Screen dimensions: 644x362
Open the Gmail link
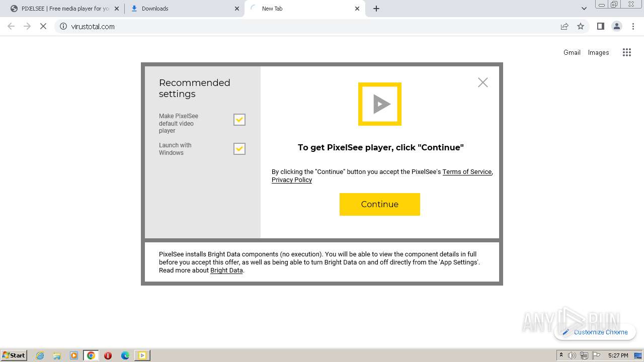(x=572, y=53)
